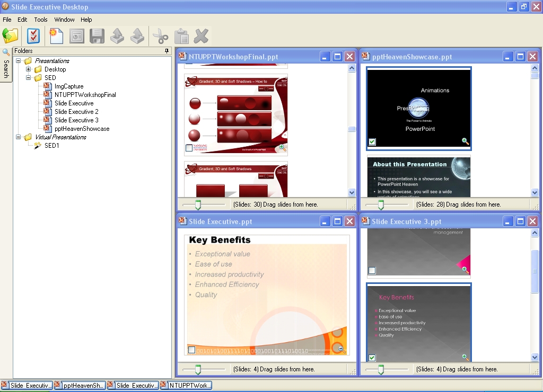Click the gray properties window toolbar icon
This screenshot has height=392, width=543.
tap(76, 36)
